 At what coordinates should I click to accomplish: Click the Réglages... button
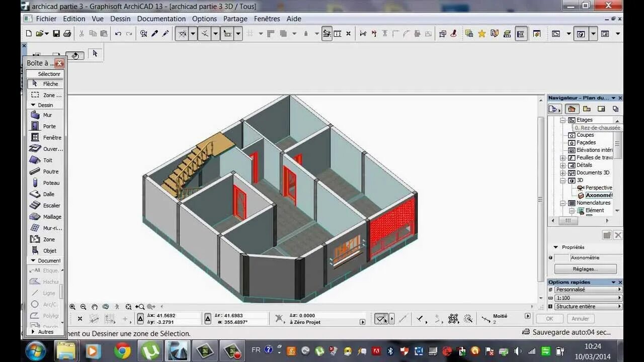[586, 269]
